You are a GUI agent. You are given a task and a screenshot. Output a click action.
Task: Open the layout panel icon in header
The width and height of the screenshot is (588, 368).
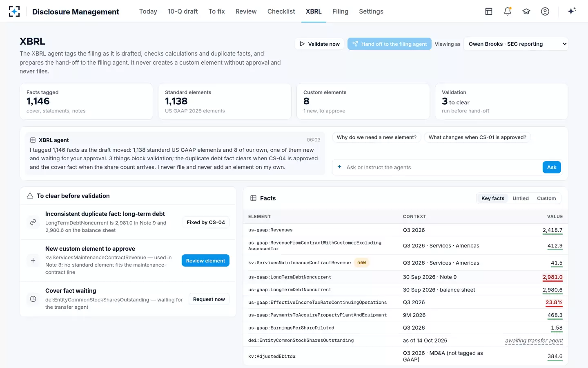[489, 11]
